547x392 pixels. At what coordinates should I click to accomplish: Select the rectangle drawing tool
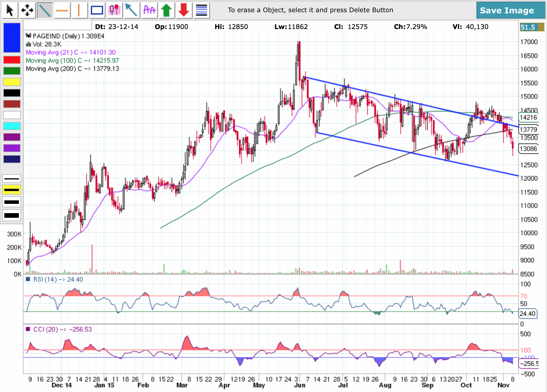click(x=97, y=10)
